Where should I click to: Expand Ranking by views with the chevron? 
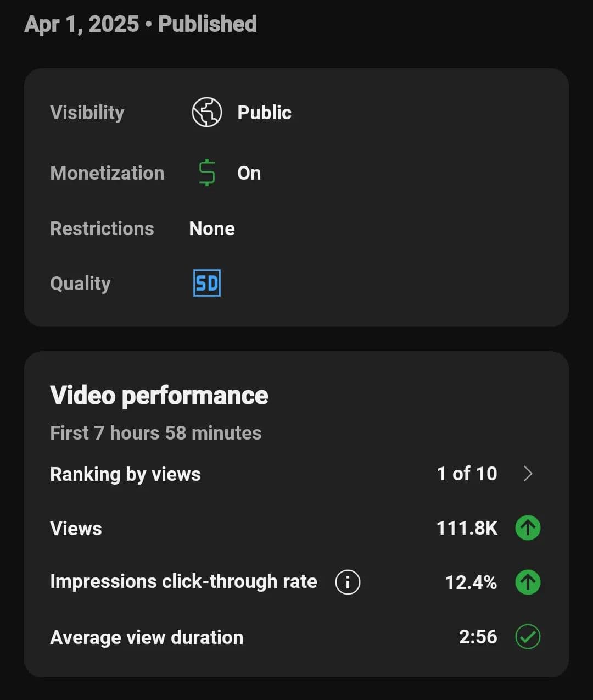pos(528,474)
